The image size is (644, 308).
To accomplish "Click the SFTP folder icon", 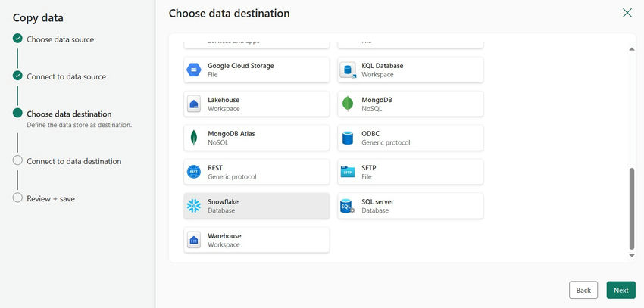I will click(x=348, y=172).
